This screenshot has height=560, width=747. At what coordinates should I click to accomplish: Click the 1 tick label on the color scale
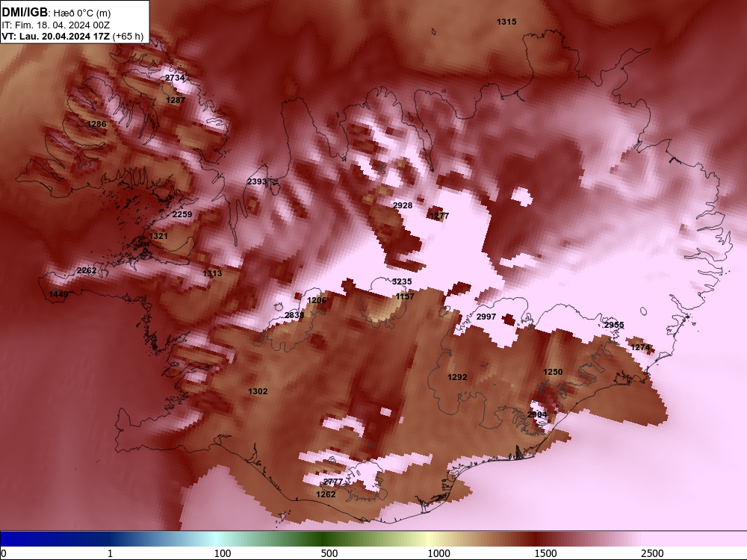point(110,553)
